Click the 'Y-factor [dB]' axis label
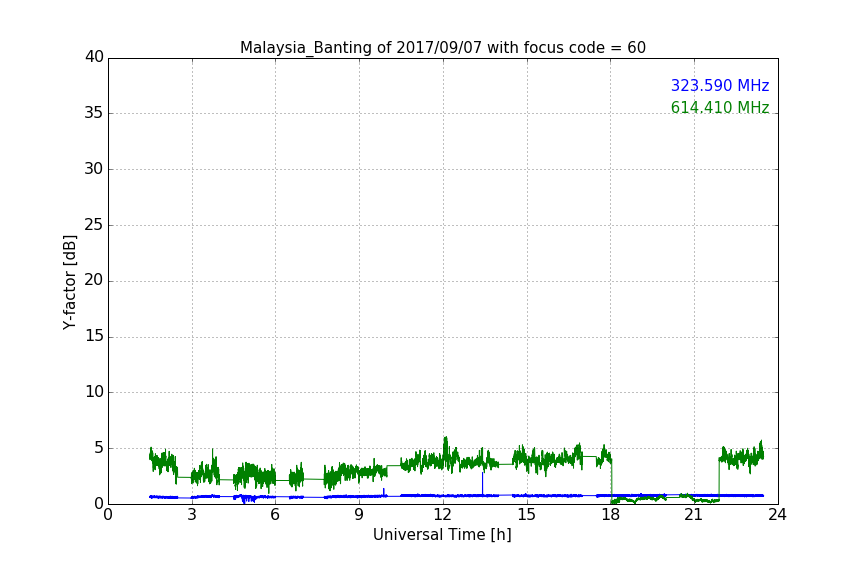864x576 pixels. point(69,282)
